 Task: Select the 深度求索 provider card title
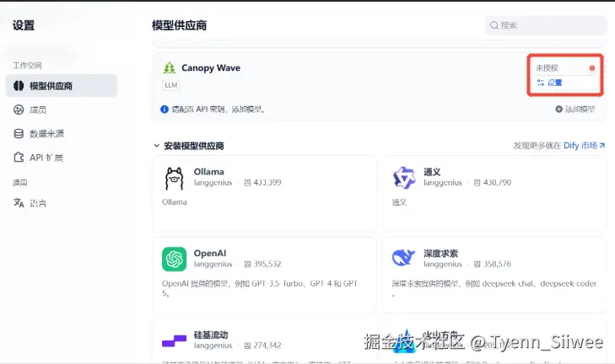tap(440, 253)
